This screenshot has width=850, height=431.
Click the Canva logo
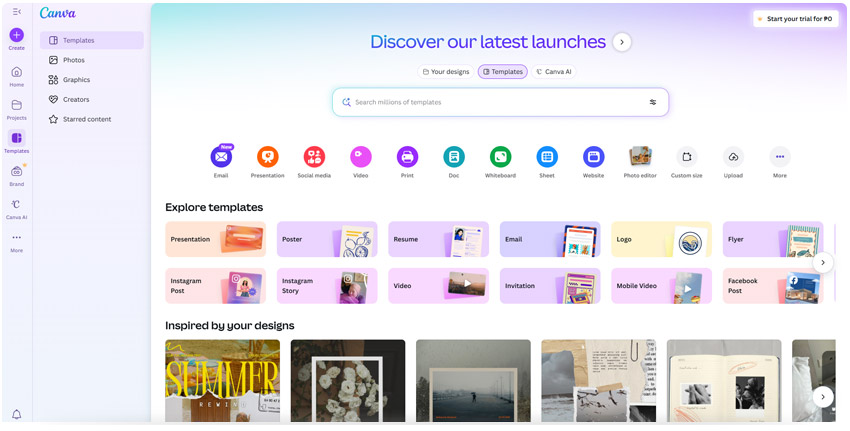tap(57, 13)
